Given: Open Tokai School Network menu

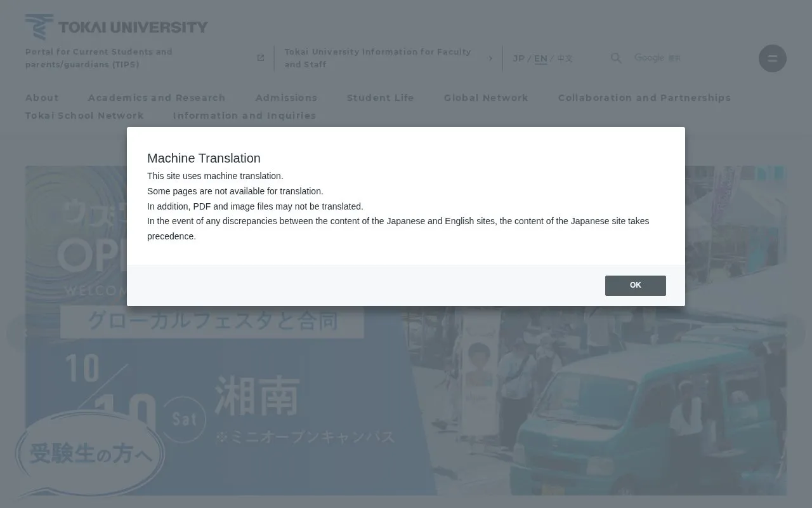Looking at the screenshot, I should coord(84,116).
